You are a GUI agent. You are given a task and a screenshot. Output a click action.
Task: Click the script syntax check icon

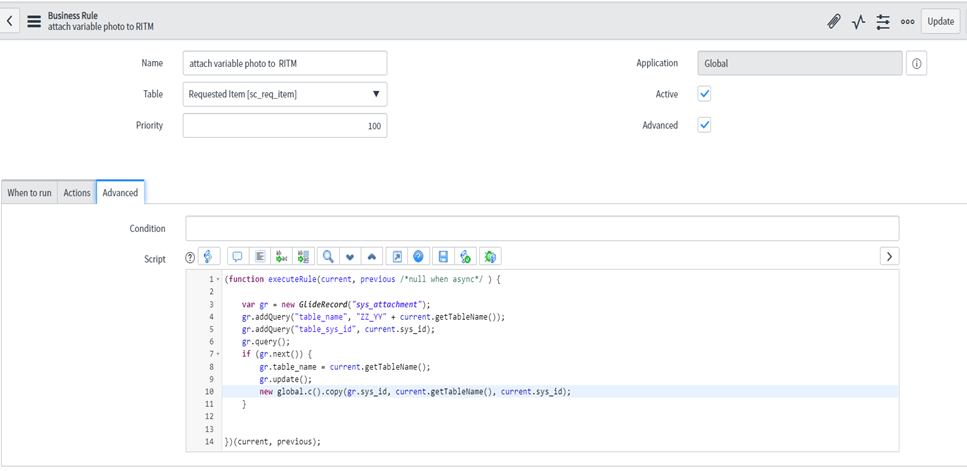click(465, 256)
